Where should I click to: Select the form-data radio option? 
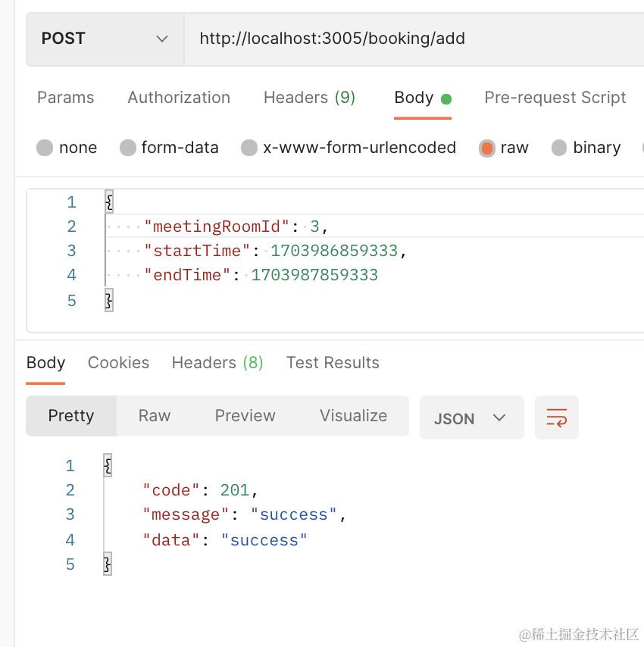128,148
